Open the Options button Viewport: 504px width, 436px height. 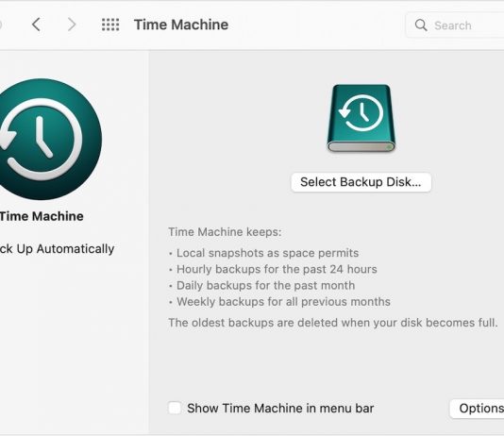tap(477, 409)
